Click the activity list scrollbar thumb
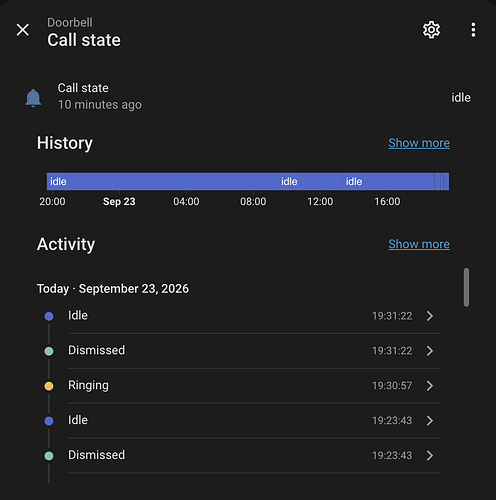Image resolution: width=496 pixels, height=500 pixels. click(x=466, y=287)
